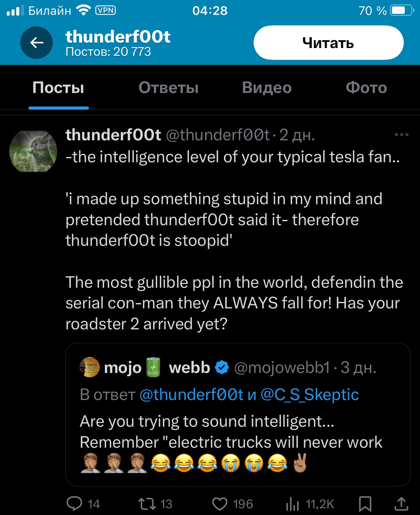Tap the share upload icon
This screenshot has height=515, width=420.
click(x=401, y=504)
